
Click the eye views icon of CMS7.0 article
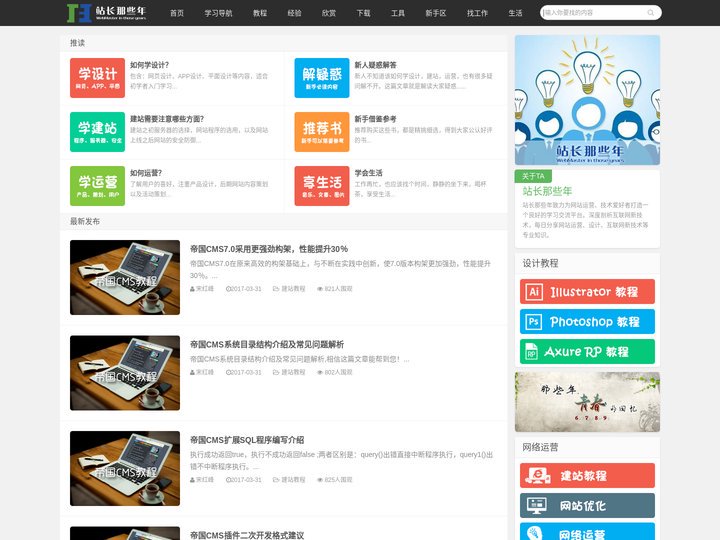pos(320,289)
